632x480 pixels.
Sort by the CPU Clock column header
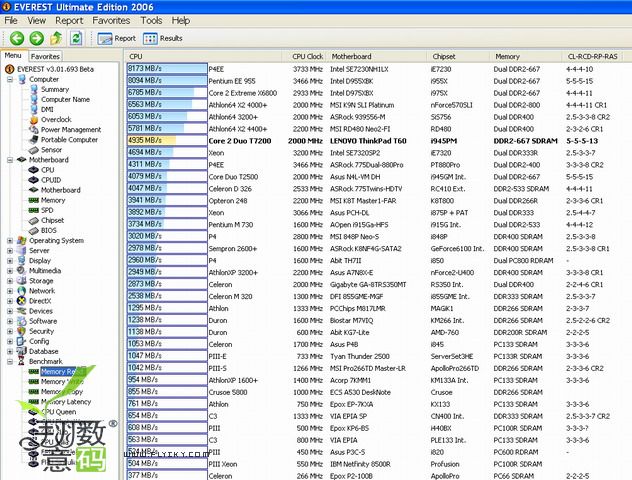pos(304,56)
